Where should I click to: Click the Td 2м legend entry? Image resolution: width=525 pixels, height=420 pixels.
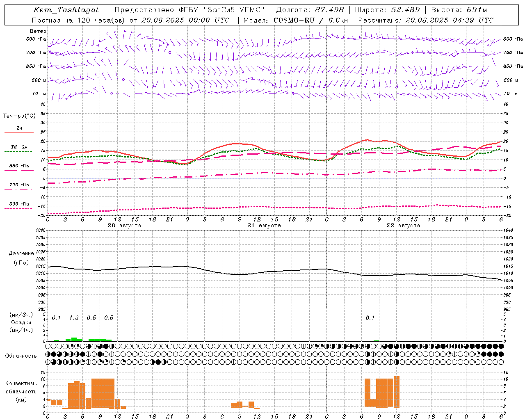tap(19, 147)
